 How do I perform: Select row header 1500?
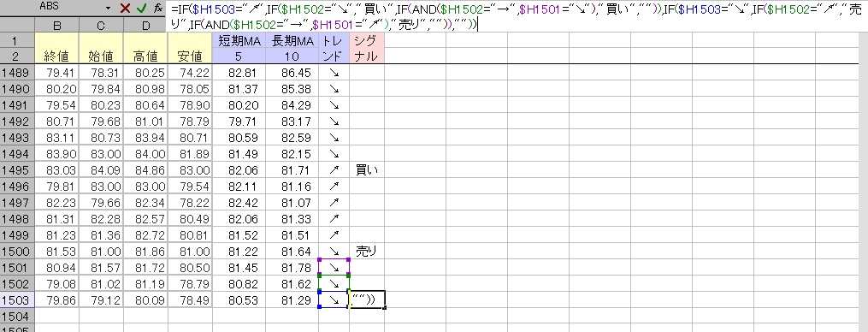click(x=17, y=251)
